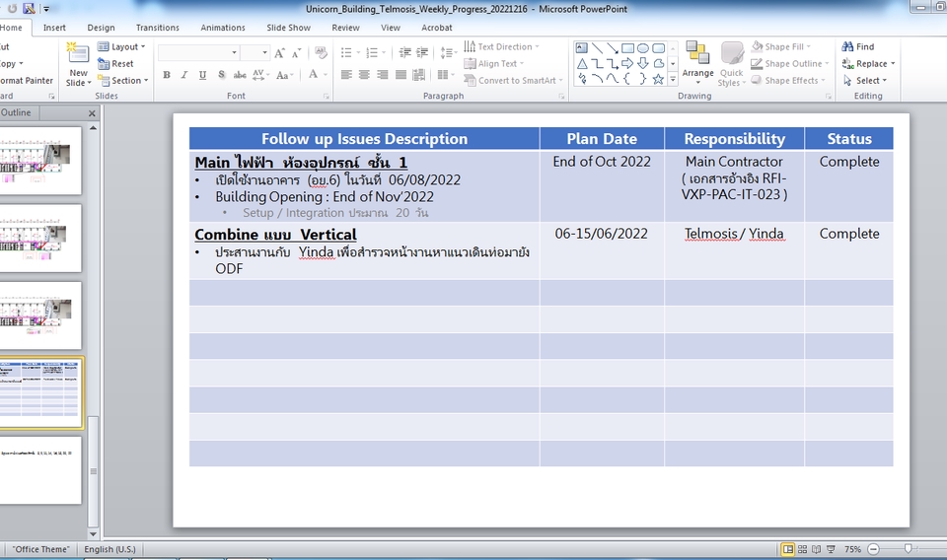
Task: Click Convert to SmartArt
Action: pos(513,80)
